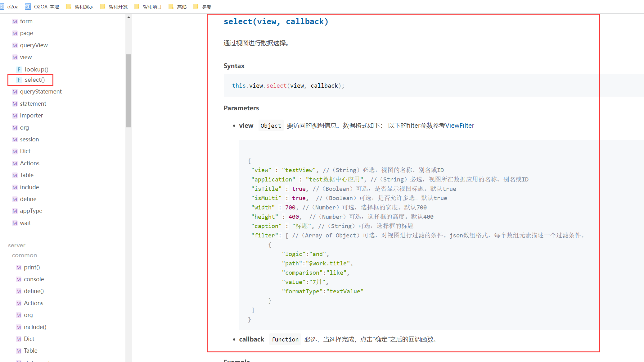Screen dimensions: 644x362
Task: Open the importer module entry
Action: [x=31, y=116]
